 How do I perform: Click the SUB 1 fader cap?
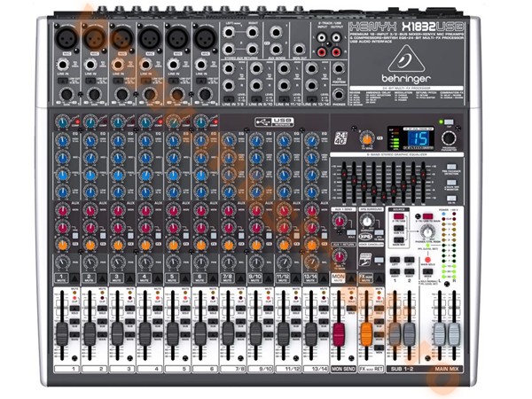click(x=395, y=334)
